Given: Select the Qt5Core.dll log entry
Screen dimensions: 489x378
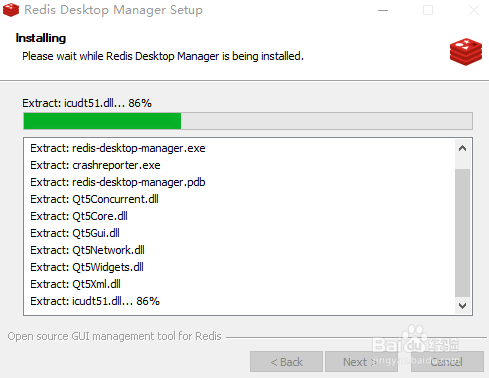Looking at the screenshot, I should coord(79,216).
